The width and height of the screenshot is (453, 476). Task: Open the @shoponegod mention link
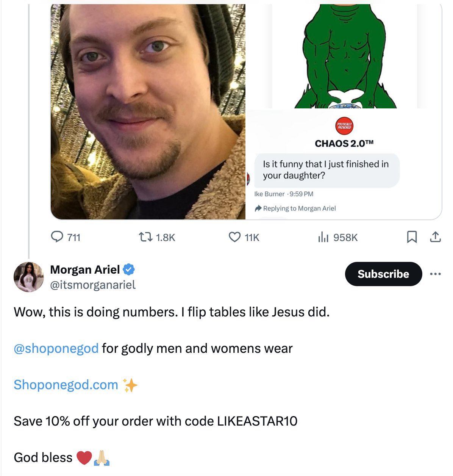click(x=56, y=348)
